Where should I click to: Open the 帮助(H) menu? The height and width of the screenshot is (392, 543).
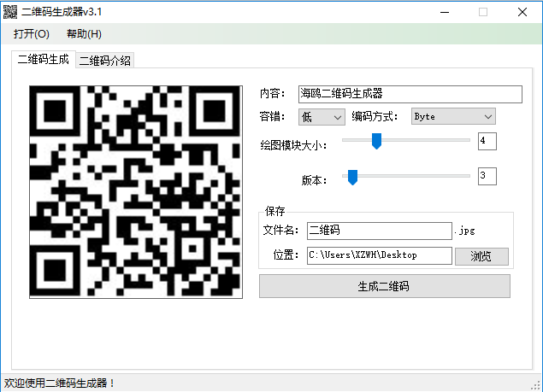pyautogui.click(x=83, y=34)
